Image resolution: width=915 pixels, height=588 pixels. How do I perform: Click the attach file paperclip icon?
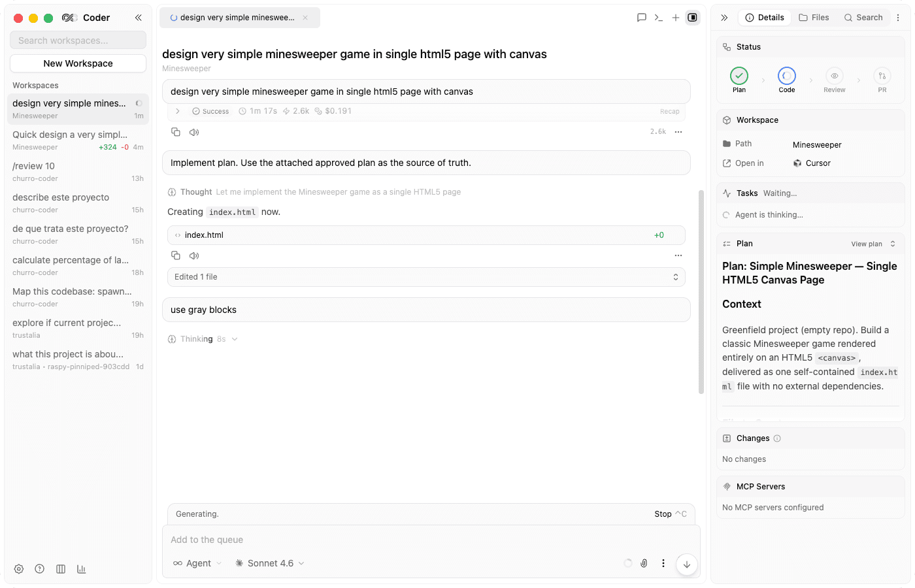(x=644, y=563)
